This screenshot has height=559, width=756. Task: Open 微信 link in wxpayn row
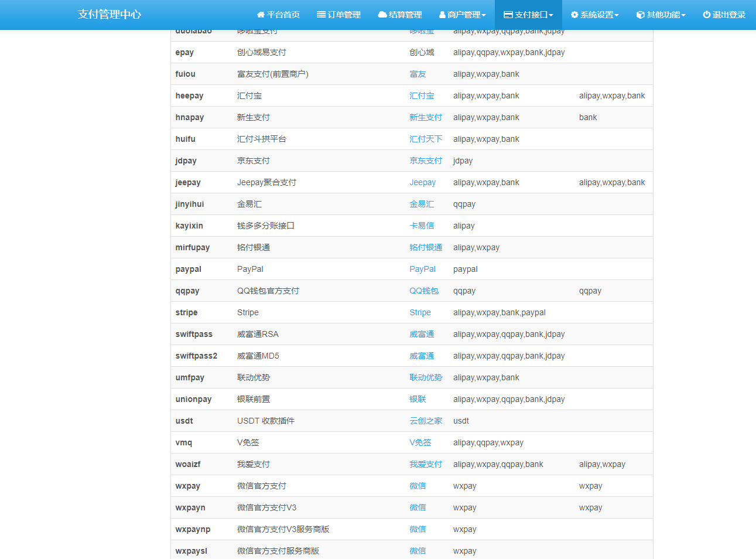418,507
